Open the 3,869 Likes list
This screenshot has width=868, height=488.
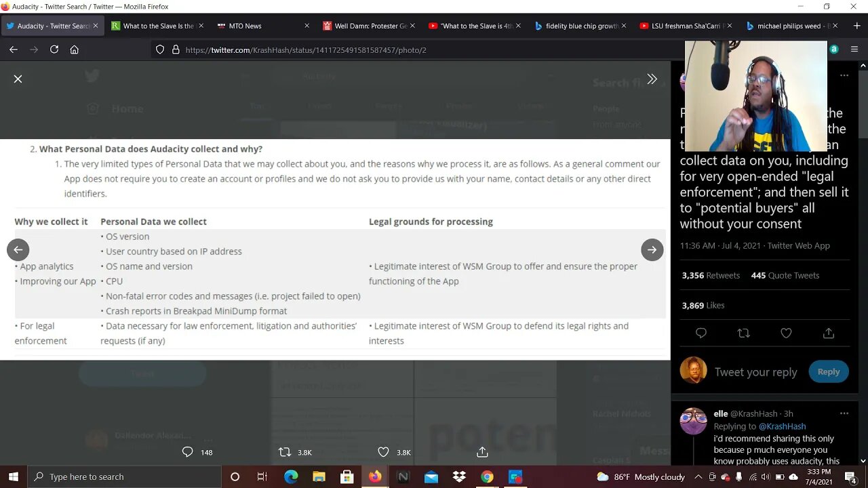[x=703, y=305]
